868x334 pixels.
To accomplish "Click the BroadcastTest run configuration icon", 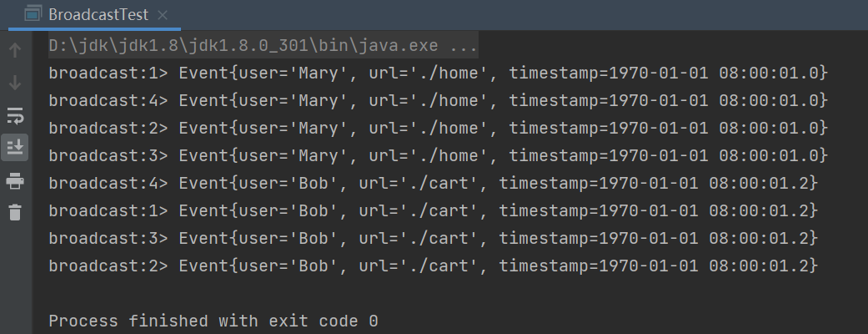I will 32,15.
